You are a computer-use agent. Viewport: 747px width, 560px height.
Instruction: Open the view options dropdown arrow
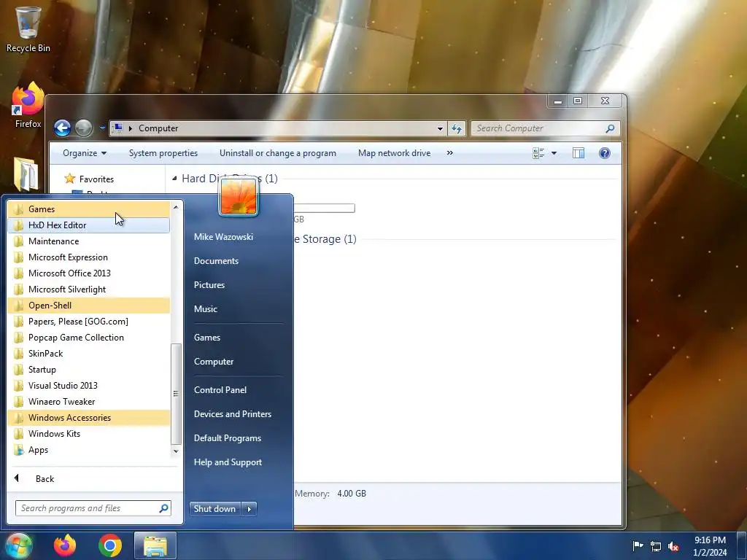pos(554,153)
